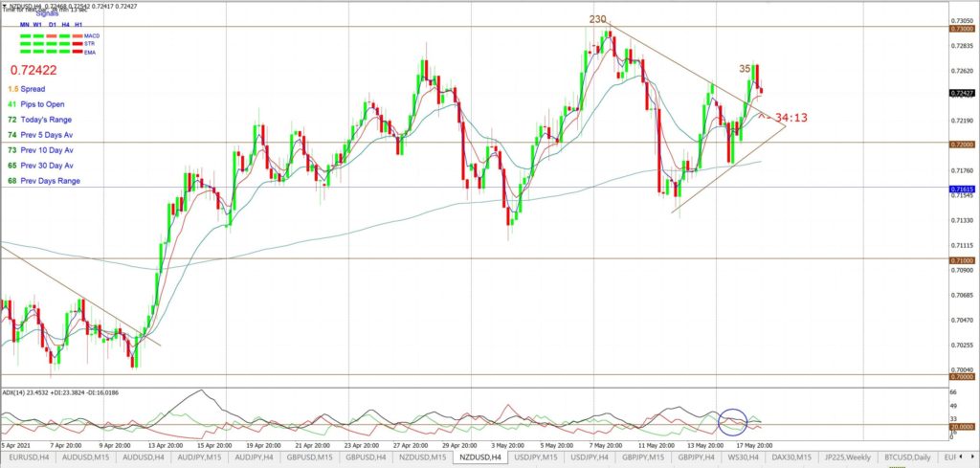Click the red 34:13 text label

coord(791,118)
